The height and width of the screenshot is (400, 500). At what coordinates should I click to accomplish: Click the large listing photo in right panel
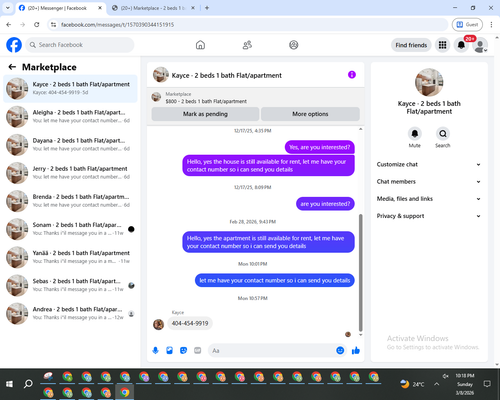point(429,82)
